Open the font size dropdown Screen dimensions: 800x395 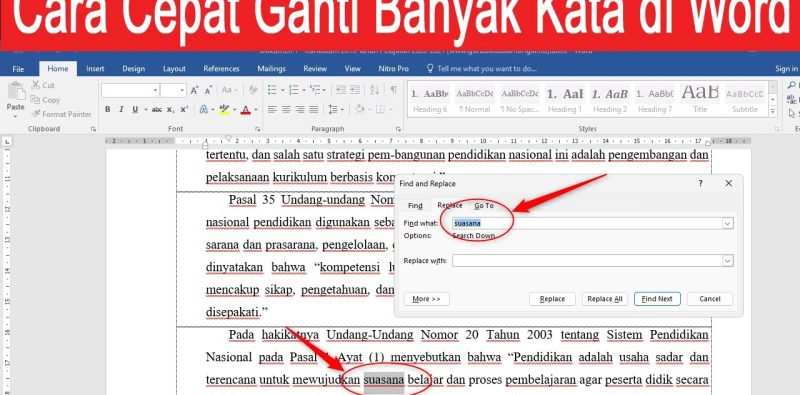(x=182, y=90)
